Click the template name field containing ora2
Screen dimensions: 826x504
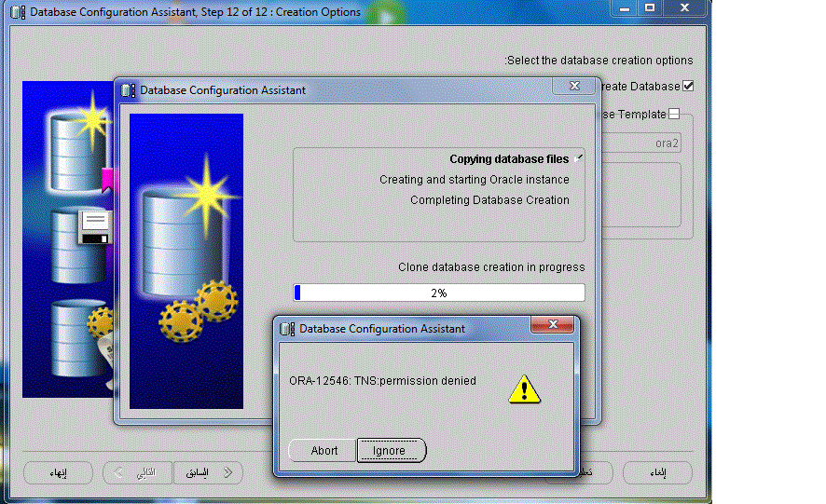[643, 143]
